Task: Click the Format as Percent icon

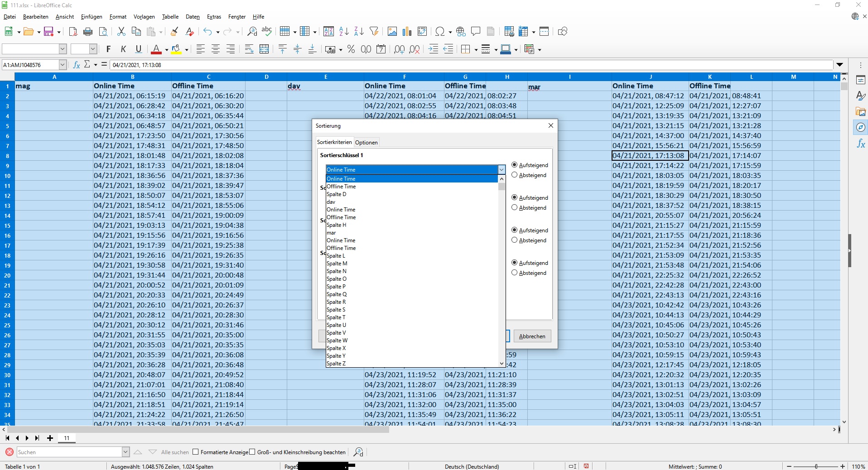Action: click(x=351, y=49)
